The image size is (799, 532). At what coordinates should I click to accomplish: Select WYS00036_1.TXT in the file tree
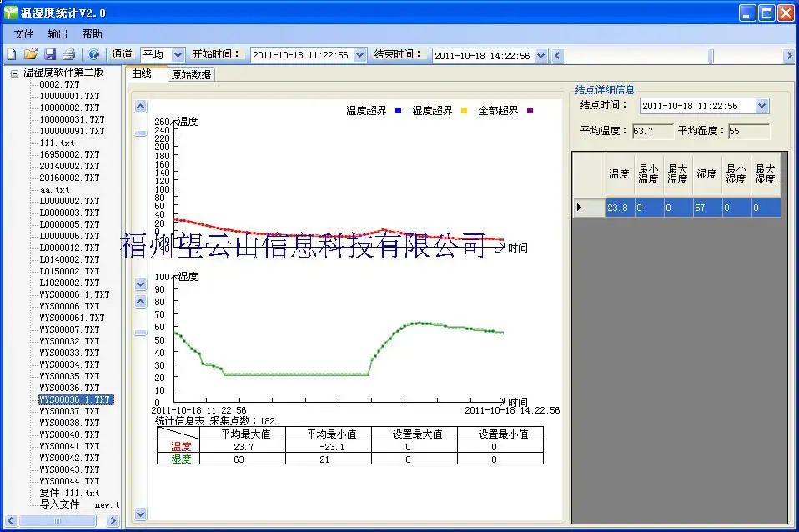(76, 399)
